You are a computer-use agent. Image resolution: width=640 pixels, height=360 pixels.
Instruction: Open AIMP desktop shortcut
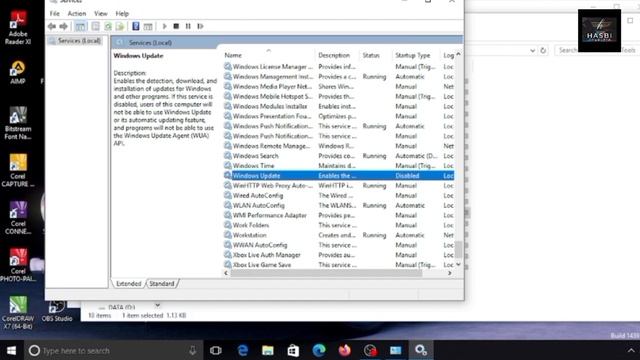18,72
